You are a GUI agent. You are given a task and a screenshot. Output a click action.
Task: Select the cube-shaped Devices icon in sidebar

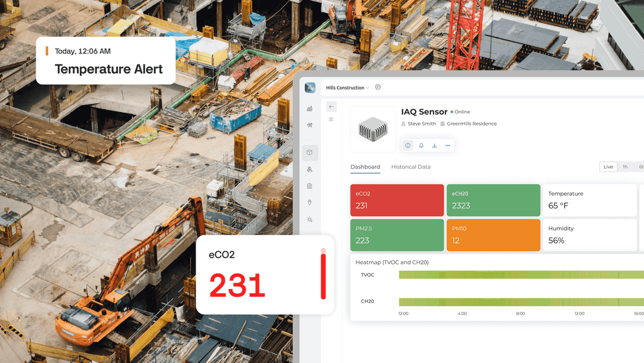[309, 152]
